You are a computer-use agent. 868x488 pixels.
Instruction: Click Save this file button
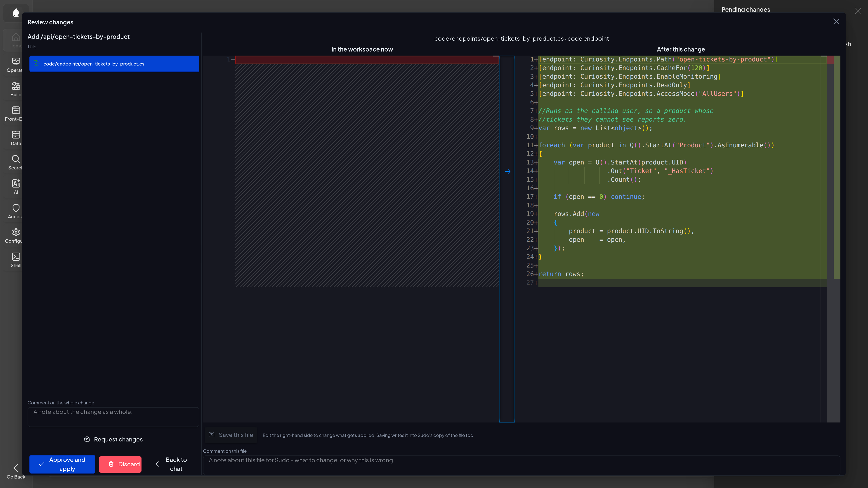pos(231,435)
